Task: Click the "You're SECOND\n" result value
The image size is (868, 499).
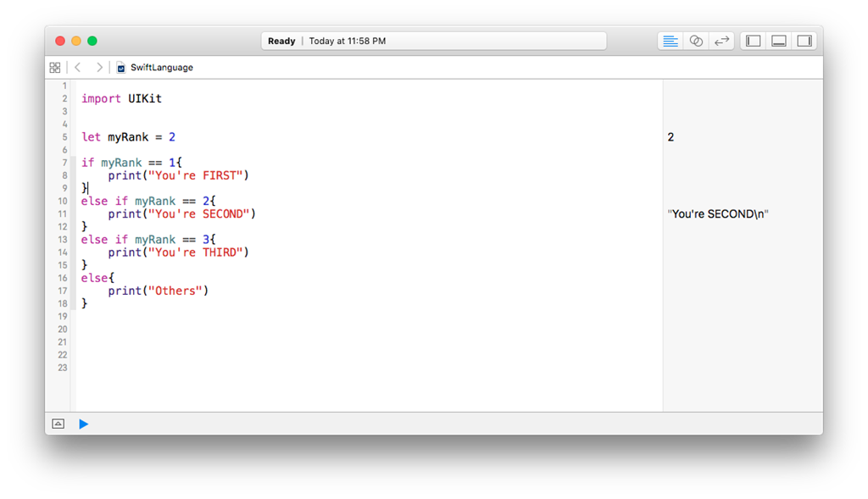Action: pyautogui.click(x=718, y=214)
